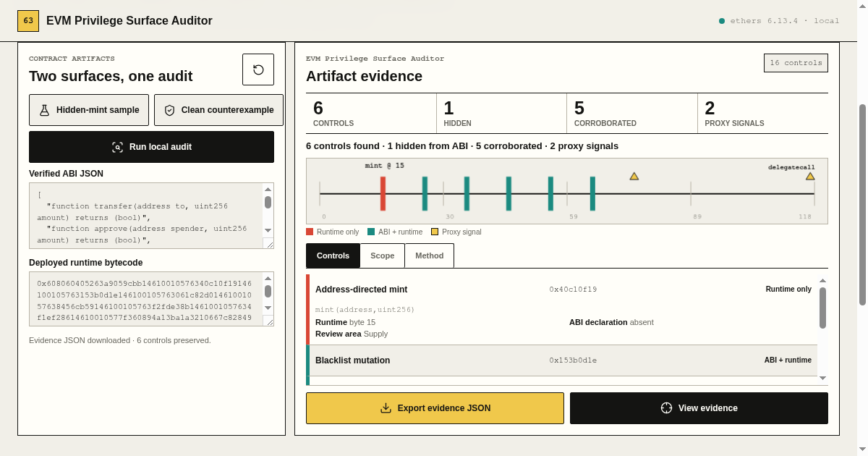Click the 16 controls badge
This screenshot has height=456, width=868.
point(796,63)
